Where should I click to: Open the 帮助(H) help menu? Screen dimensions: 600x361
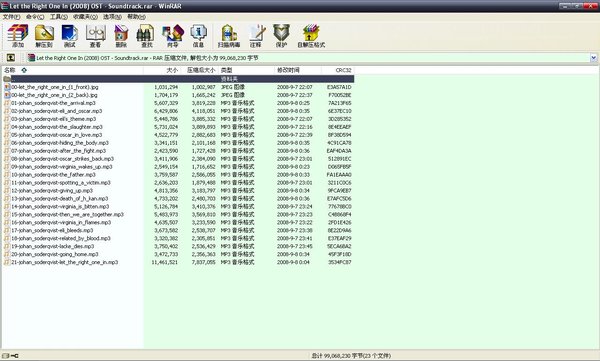point(136,17)
